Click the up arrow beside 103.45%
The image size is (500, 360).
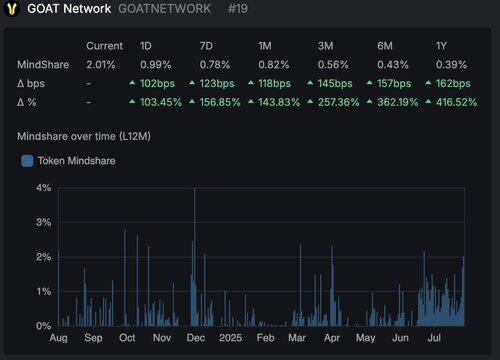132,101
